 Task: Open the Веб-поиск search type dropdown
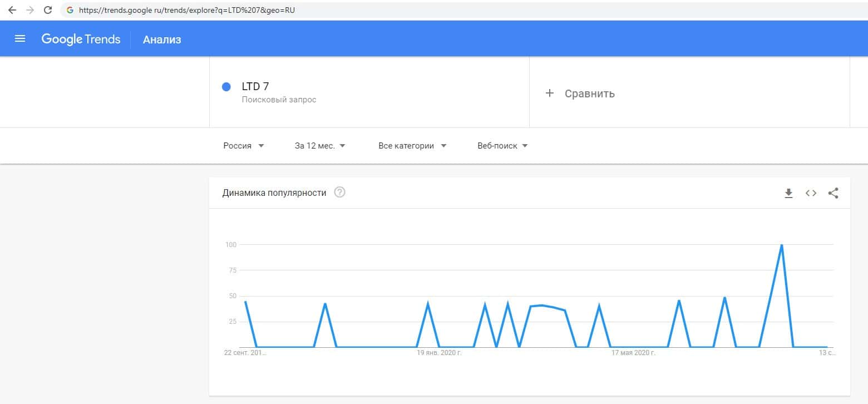tap(502, 146)
